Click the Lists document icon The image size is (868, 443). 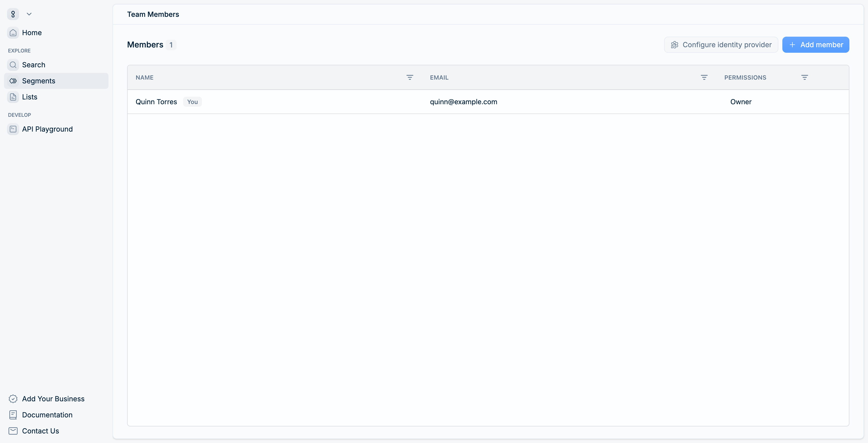13,97
